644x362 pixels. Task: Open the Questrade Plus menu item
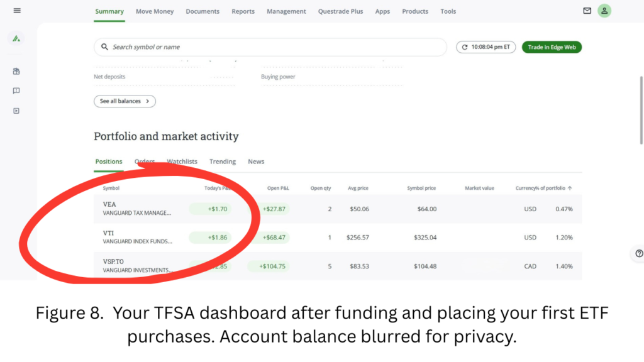(340, 11)
